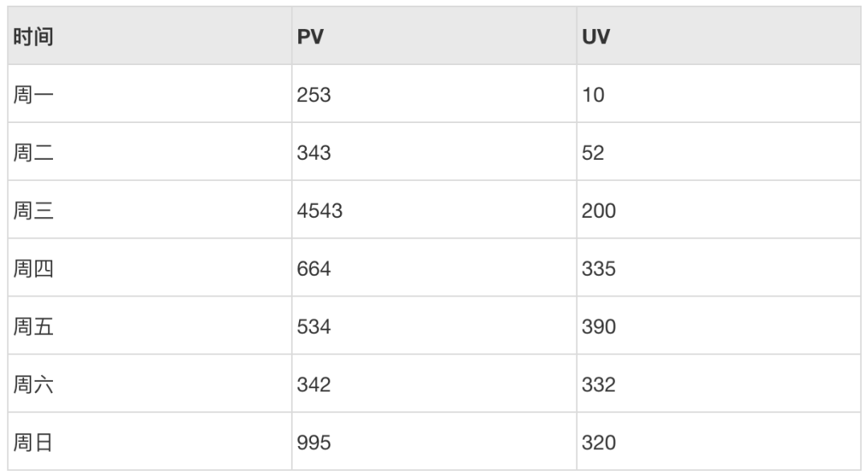Image resolution: width=868 pixels, height=475 pixels.
Task: Select the 周六 row label
Action: tap(33, 384)
